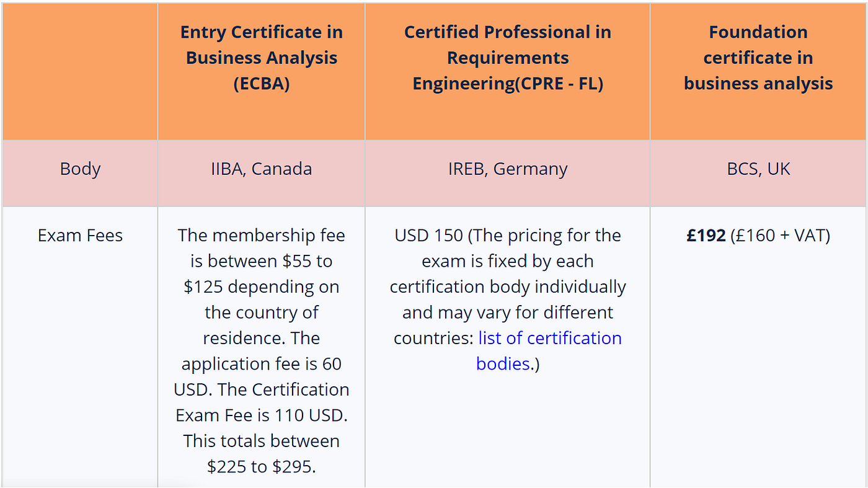The image size is (868, 488).
Task: Click the empty top-left header cell
Action: [80, 71]
